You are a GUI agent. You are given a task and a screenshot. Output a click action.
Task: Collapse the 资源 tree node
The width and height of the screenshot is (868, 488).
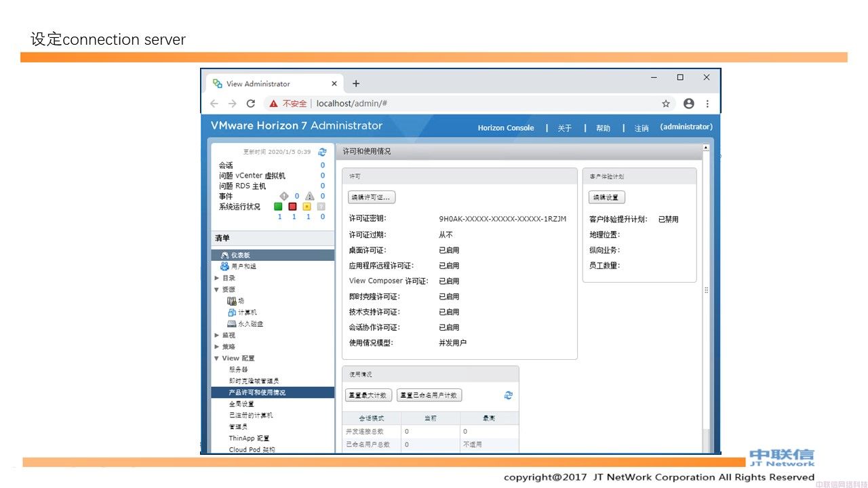217,289
